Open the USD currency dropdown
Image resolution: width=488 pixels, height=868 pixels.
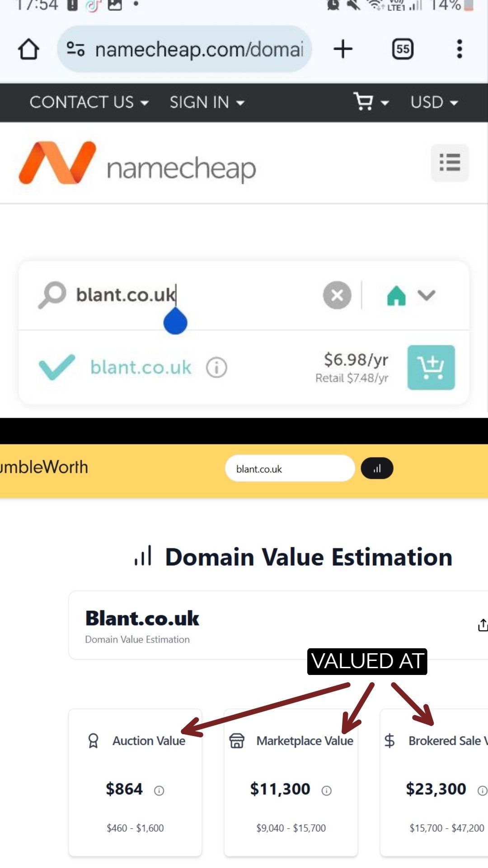coord(434,103)
